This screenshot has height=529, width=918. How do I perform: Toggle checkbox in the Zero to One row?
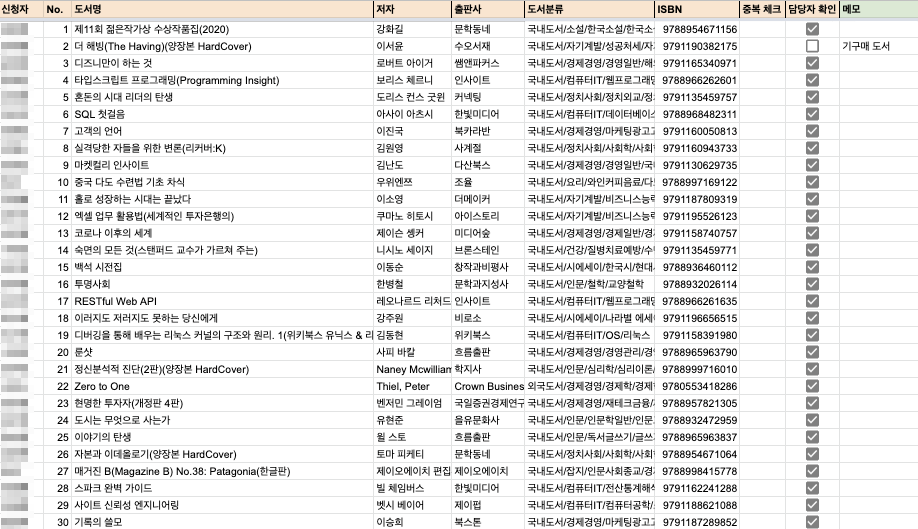coord(812,386)
